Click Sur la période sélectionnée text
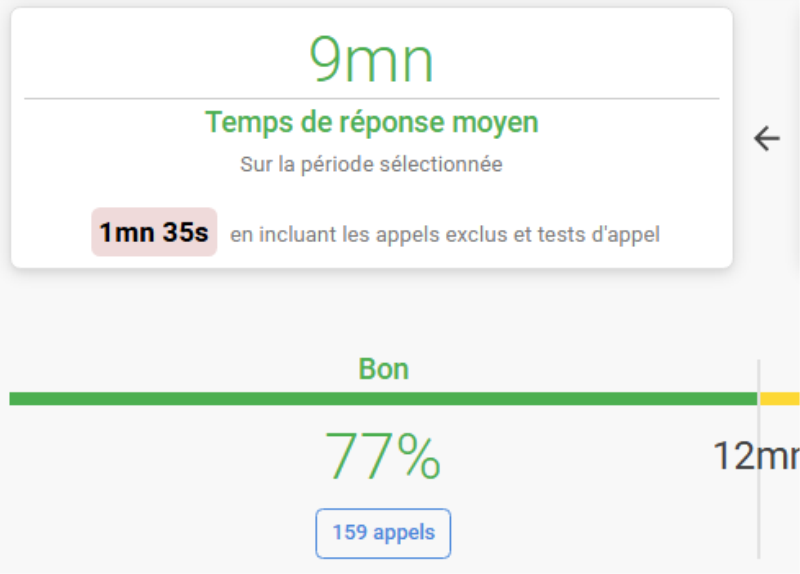 point(371,164)
